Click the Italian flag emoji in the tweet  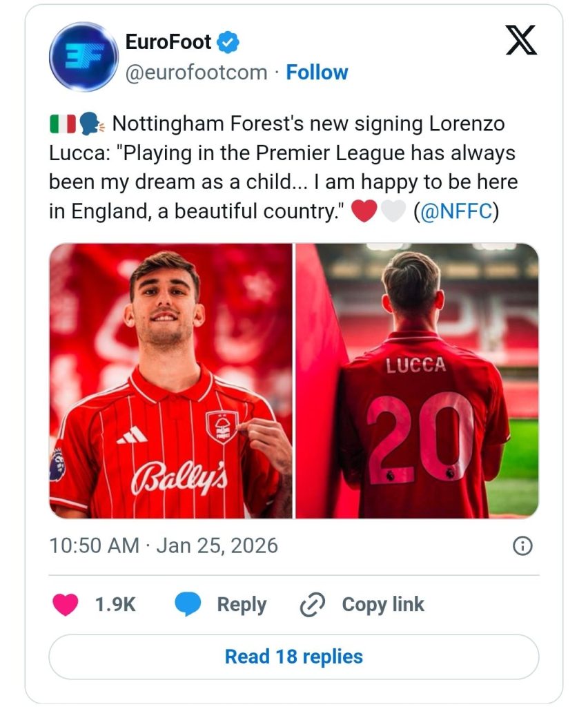[x=63, y=125]
